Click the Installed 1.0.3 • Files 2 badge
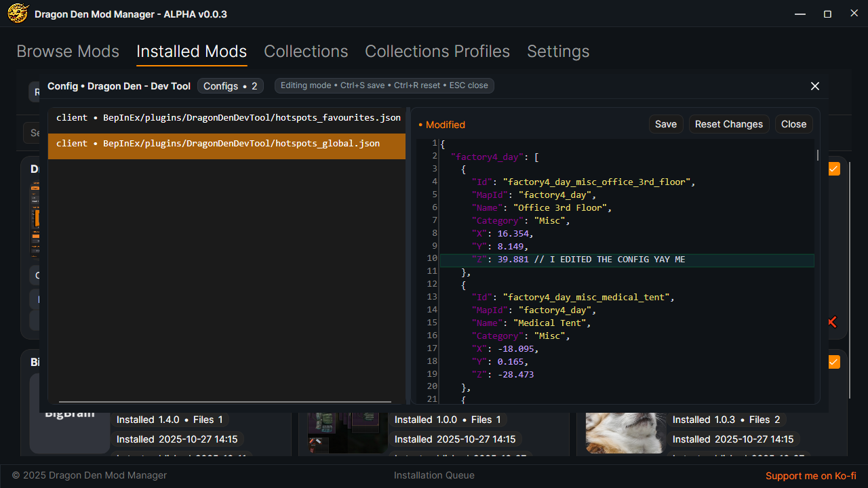This screenshot has width=868, height=488. click(726, 420)
